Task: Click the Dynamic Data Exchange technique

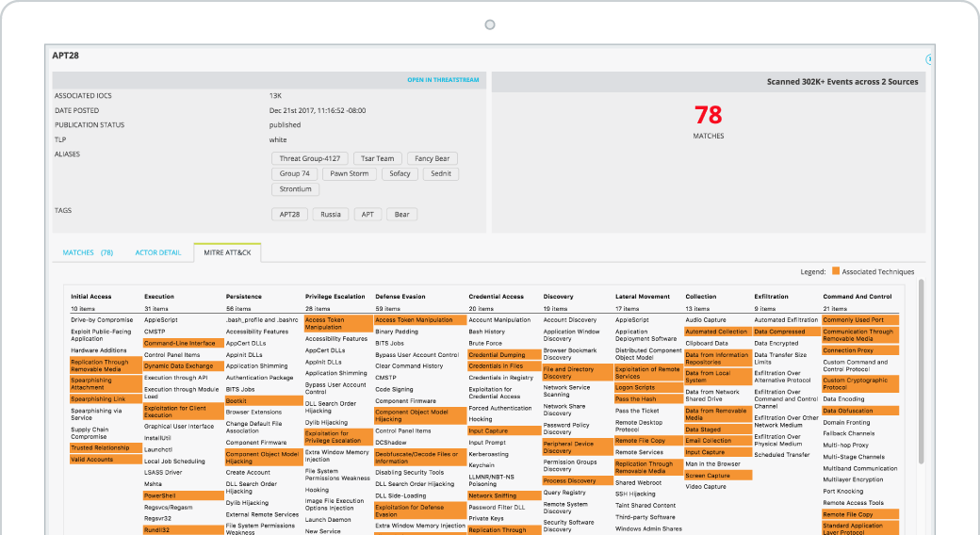Action: 183,366
